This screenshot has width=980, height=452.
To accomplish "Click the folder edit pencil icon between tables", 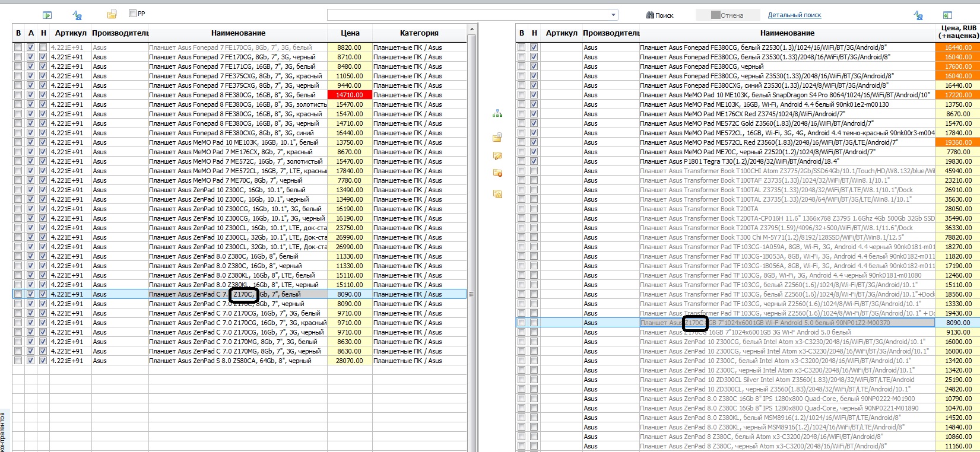I will tap(497, 156).
